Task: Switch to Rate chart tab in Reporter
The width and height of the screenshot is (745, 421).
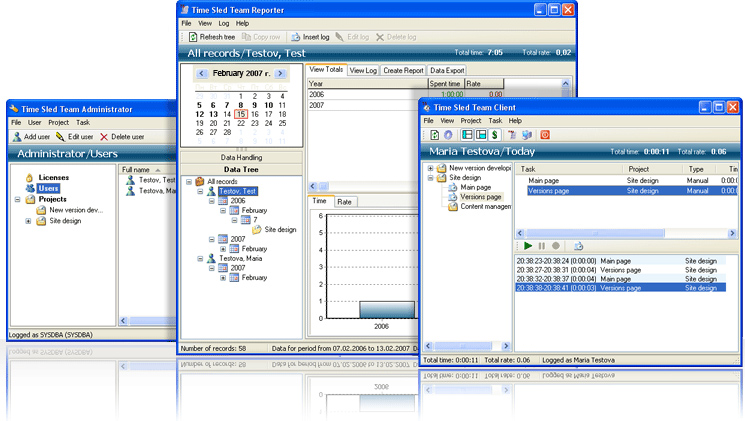Action: (344, 202)
